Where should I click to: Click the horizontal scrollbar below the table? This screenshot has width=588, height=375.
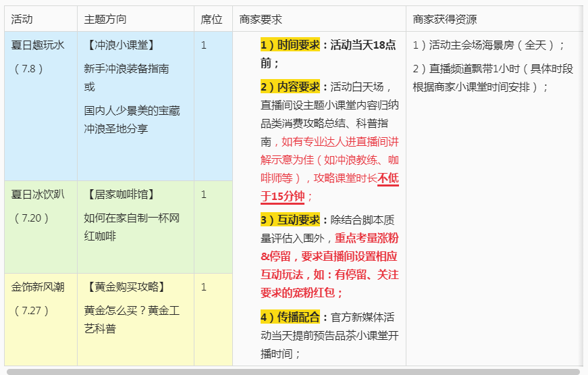coord(293,371)
